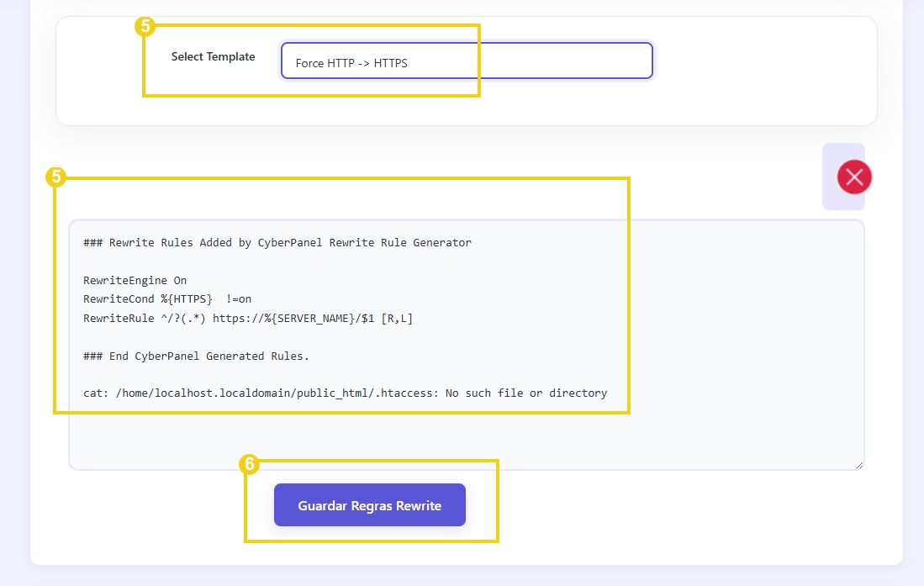
Task: Click the template combo box field
Action: pos(467,61)
